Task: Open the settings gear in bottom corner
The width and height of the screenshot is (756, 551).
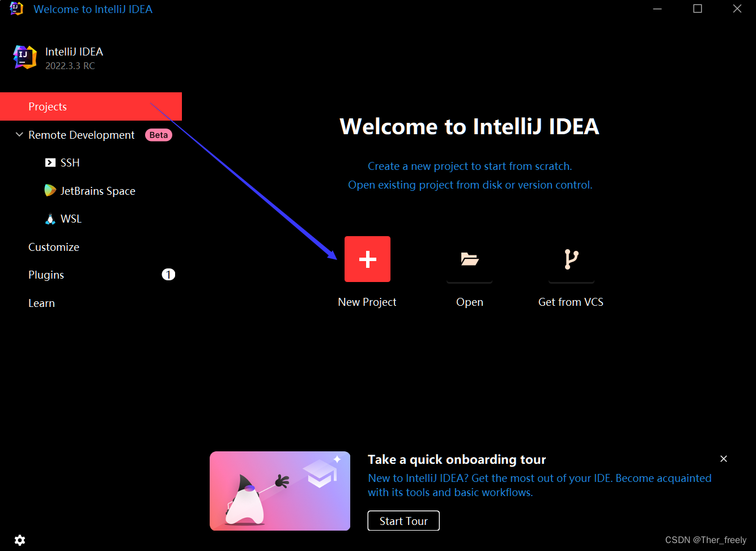Action: 20,540
